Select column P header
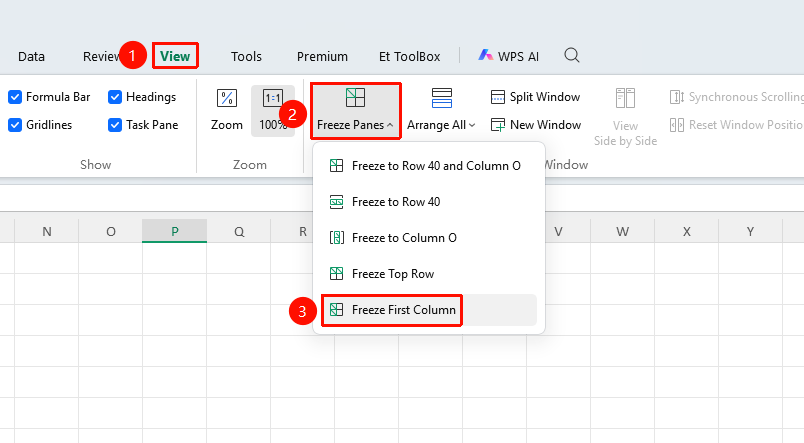Image resolution: width=804 pixels, height=443 pixels. (x=175, y=231)
